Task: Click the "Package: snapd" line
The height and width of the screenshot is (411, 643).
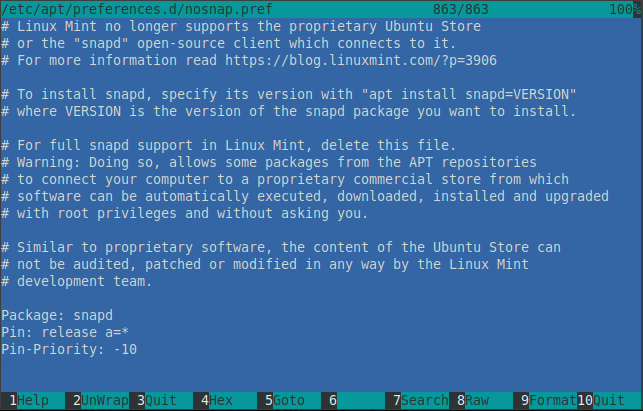Action: coord(57,316)
